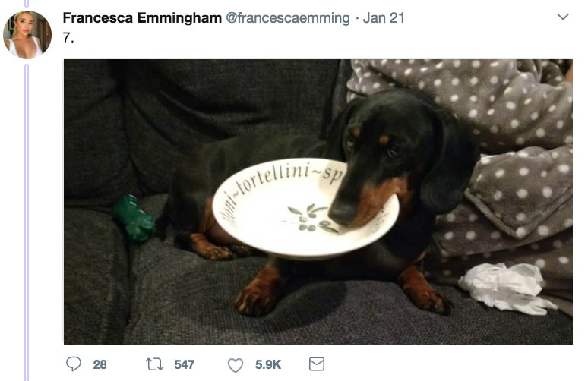Retweet this tweet using the arrows icon

tap(156, 364)
